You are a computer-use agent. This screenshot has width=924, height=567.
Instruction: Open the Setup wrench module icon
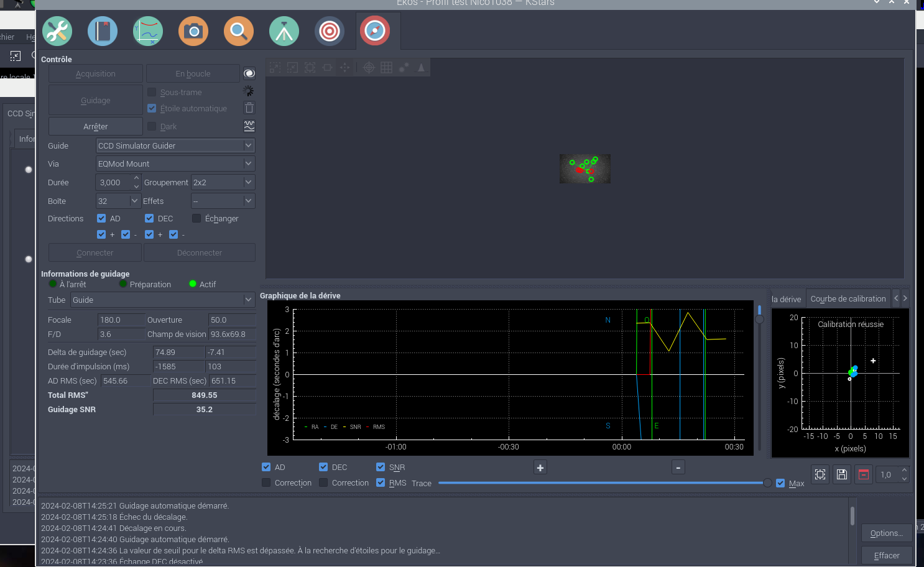pos(57,30)
